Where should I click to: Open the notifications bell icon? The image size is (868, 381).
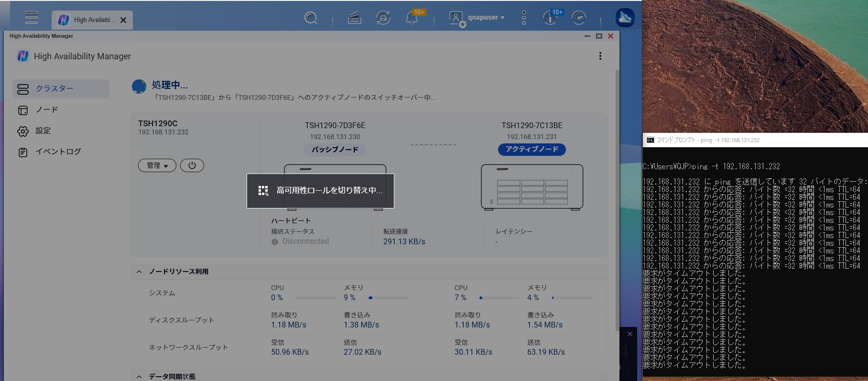412,18
